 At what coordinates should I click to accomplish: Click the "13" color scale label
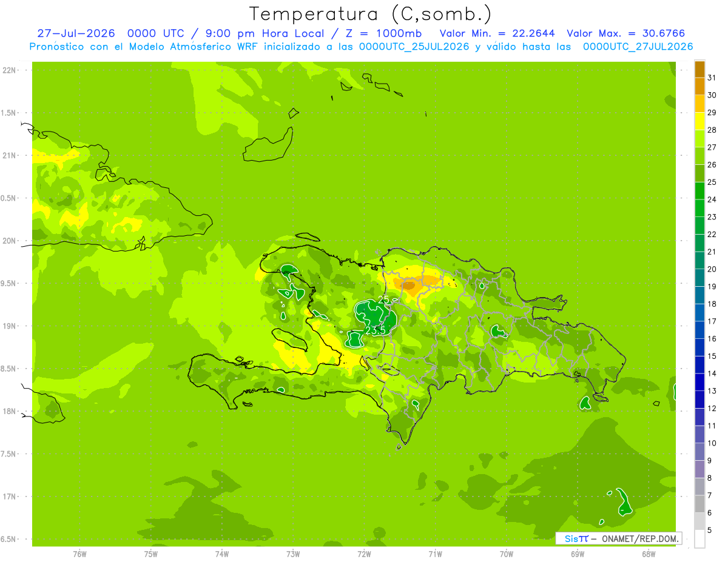[x=712, y=391]
